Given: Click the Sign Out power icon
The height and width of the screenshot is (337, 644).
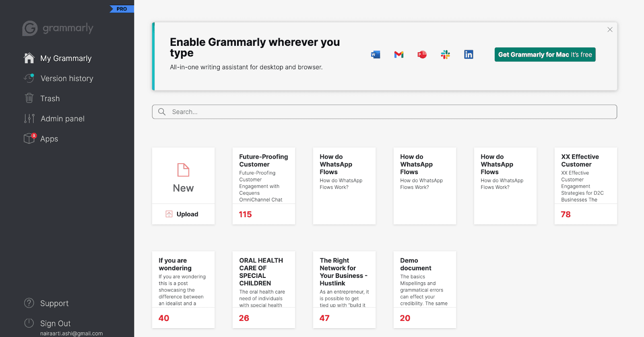Looking at the screenshot, I should (x=29, y=323).
